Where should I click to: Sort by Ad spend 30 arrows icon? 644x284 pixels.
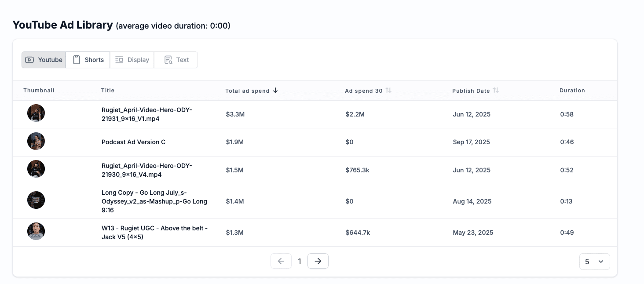388,91
